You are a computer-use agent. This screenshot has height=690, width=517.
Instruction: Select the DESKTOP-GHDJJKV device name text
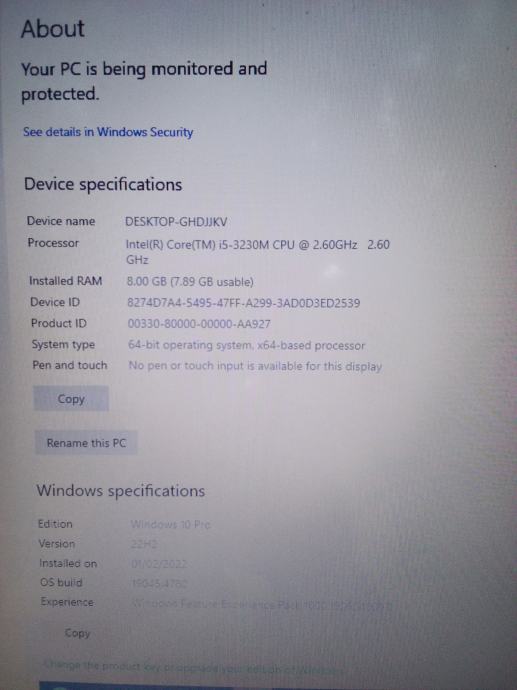point(176,221)
